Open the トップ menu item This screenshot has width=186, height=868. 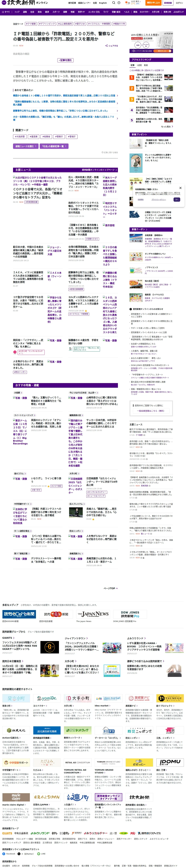tap(17, 12)
